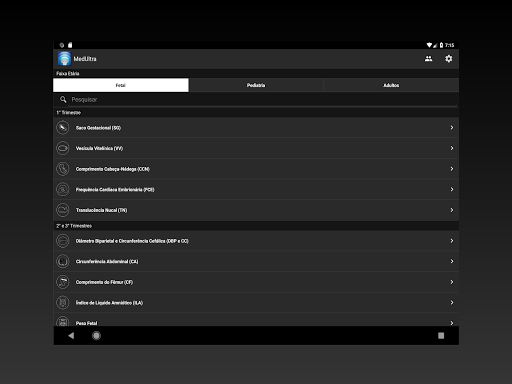
Task: Click the 1º Trimestre section header
Action: pyautogui.click(x=68, y=113)
